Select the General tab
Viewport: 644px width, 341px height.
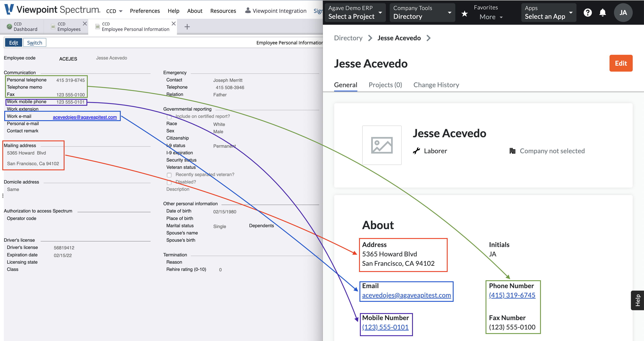pyautogui.click(x=345, y=85)
